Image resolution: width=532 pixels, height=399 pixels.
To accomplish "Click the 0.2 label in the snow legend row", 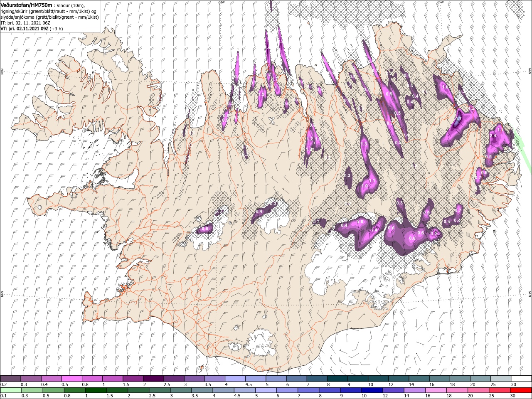I will pos(3,384).
